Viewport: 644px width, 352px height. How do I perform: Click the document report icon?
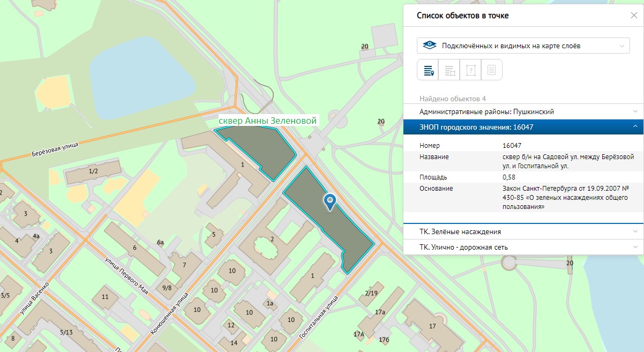tap(491, 70)
